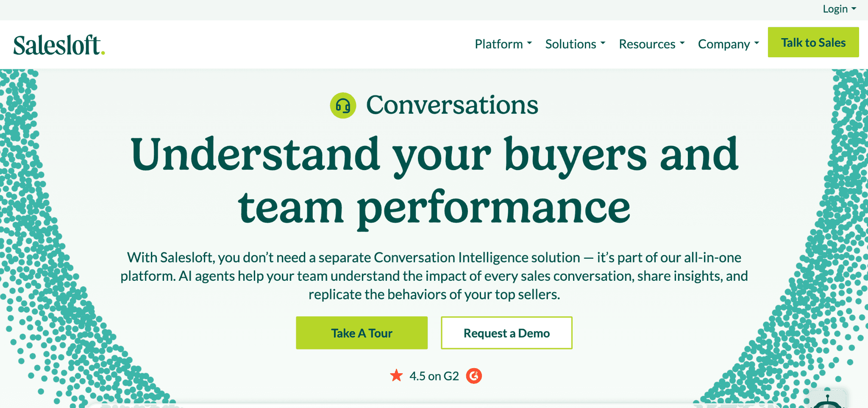Click the Request a Demo button

[506, 333]
